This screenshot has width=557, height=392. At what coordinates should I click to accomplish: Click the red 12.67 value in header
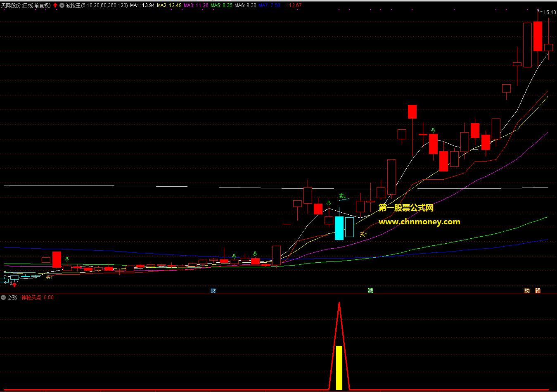295,5
